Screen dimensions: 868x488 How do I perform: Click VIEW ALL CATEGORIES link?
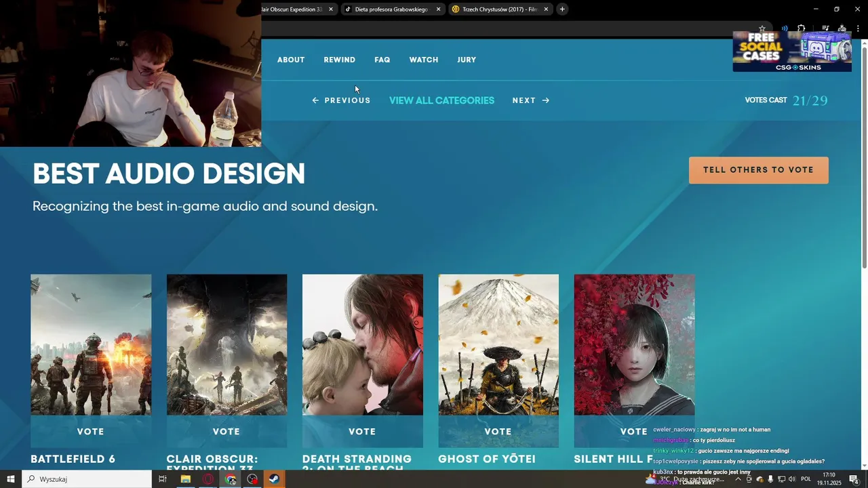click(x=441, y=100)
